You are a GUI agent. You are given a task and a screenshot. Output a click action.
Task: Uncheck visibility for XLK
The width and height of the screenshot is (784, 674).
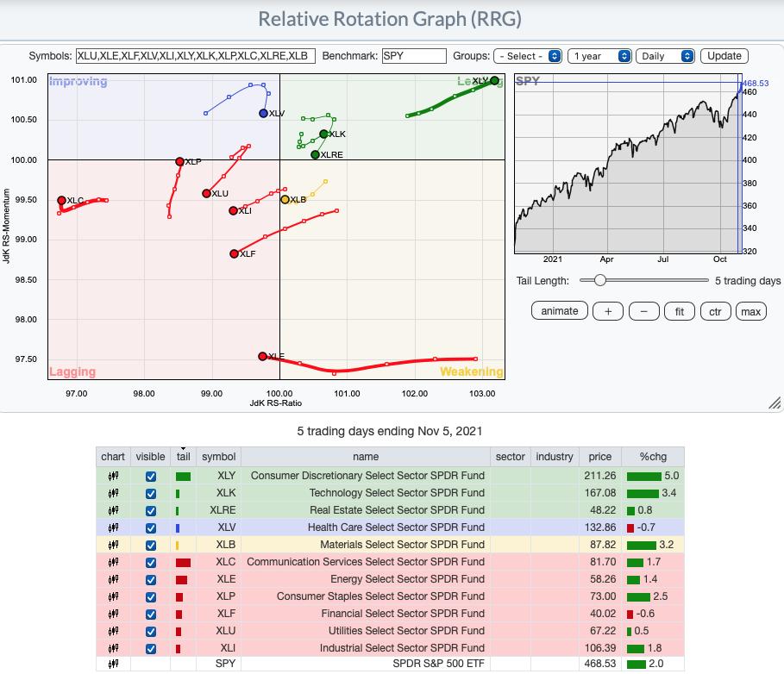(x=150, y=494)
